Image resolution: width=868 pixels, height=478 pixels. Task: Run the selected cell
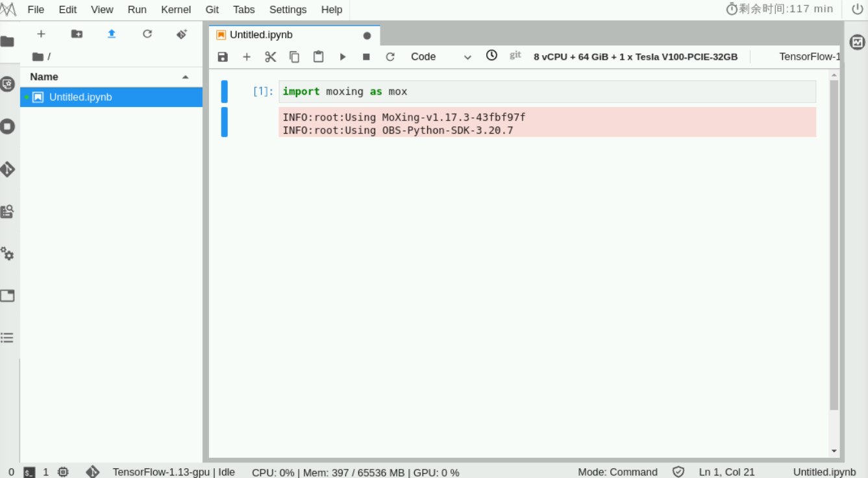343,57
